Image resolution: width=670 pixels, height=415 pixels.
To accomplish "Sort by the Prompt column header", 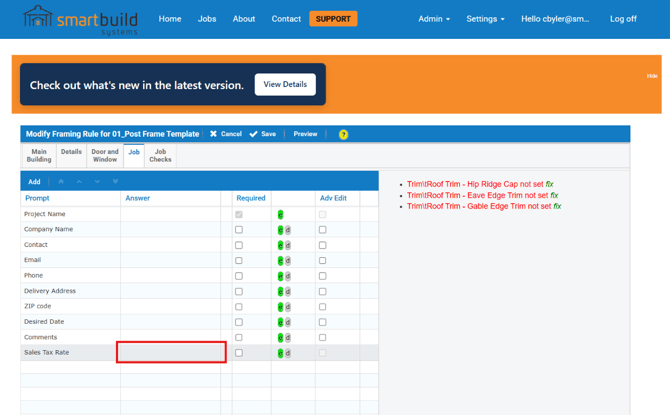I will 37,198.
